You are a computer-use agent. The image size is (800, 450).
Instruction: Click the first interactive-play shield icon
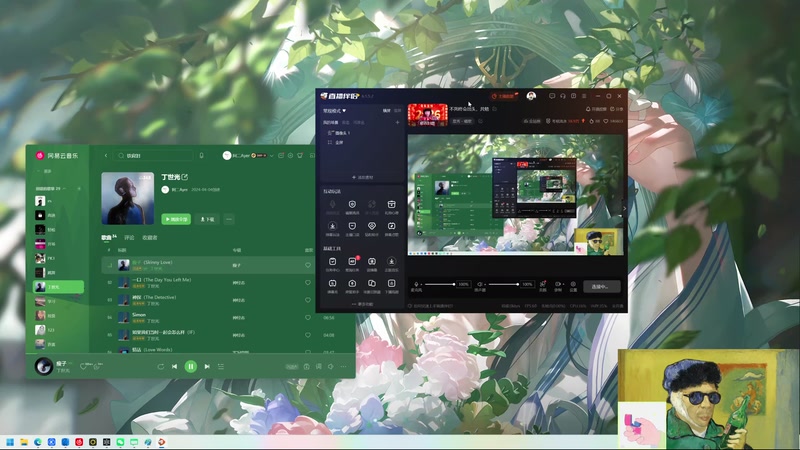352,205
